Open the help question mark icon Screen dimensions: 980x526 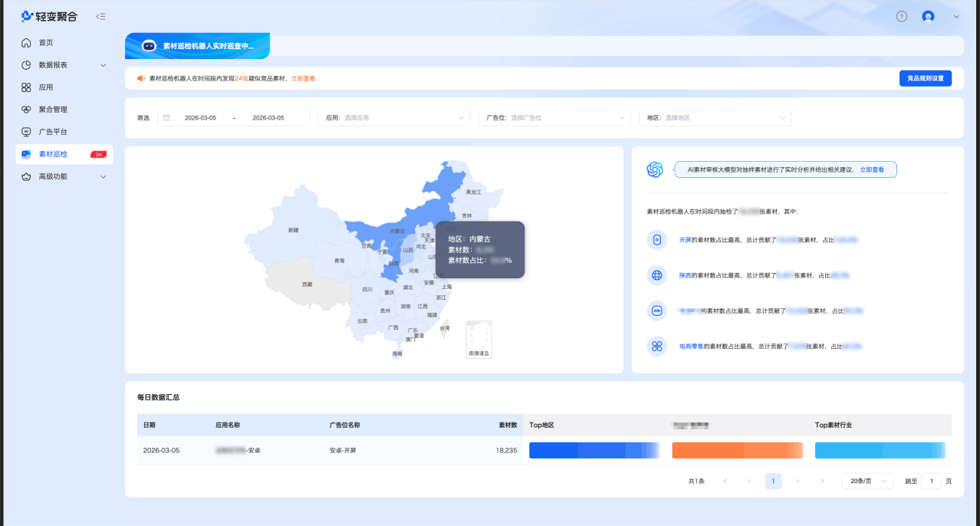coord(902,16)
